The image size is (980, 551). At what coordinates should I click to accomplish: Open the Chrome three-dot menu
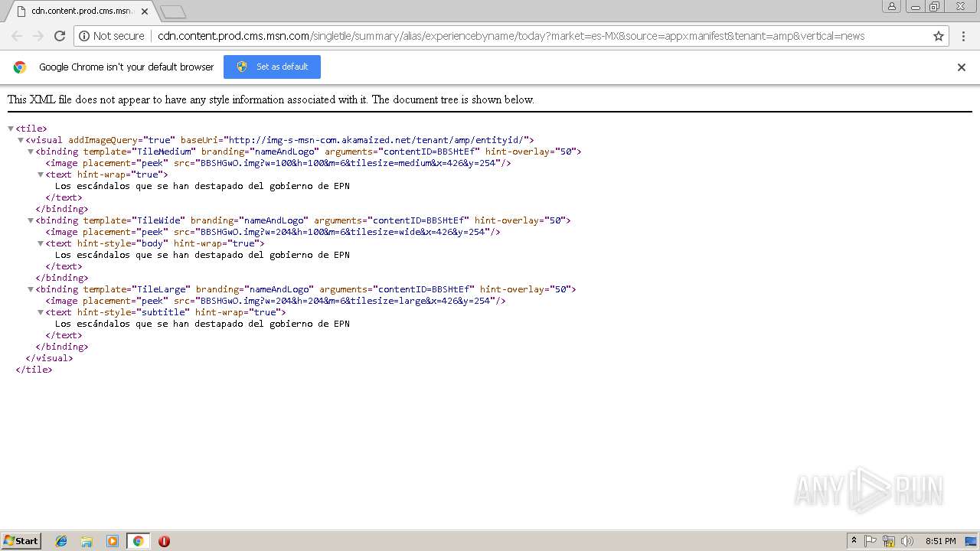(x=963, y=36)
